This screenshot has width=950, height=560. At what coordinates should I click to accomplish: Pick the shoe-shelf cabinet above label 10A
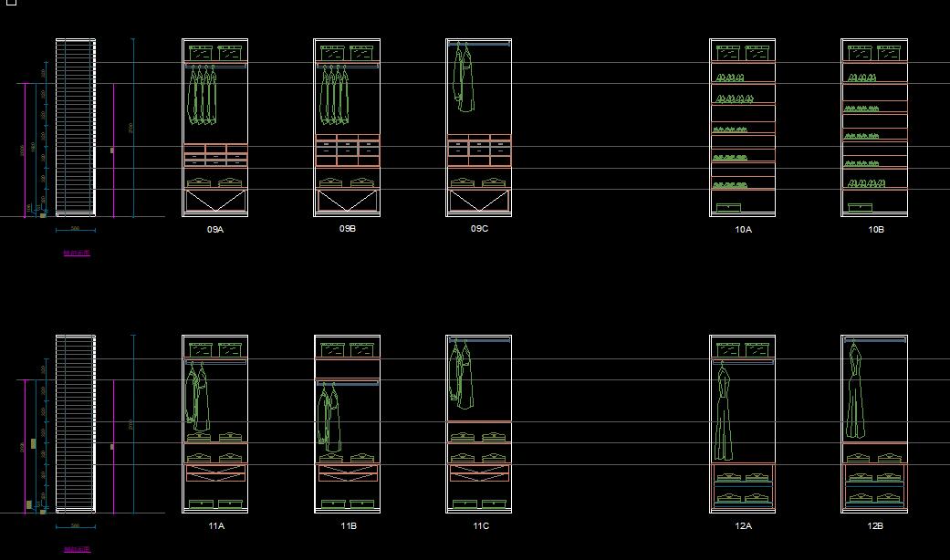[x=743, y=128]
